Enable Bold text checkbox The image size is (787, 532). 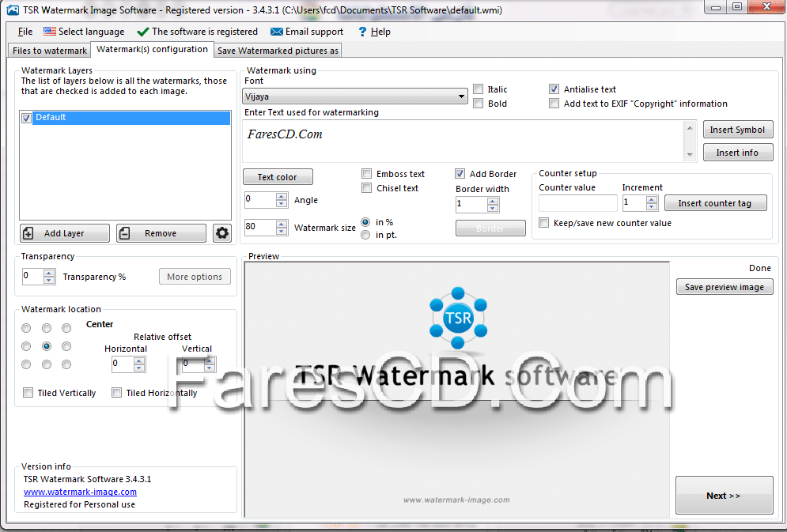(479, 104)
